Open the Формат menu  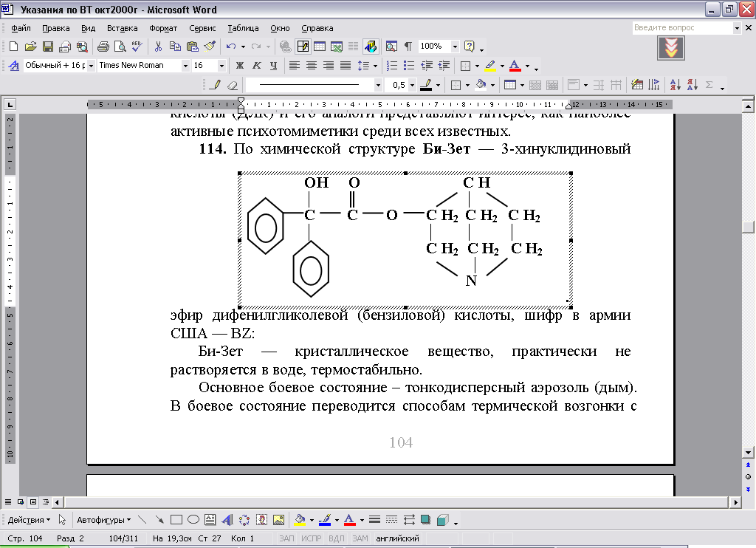point(163,28)
